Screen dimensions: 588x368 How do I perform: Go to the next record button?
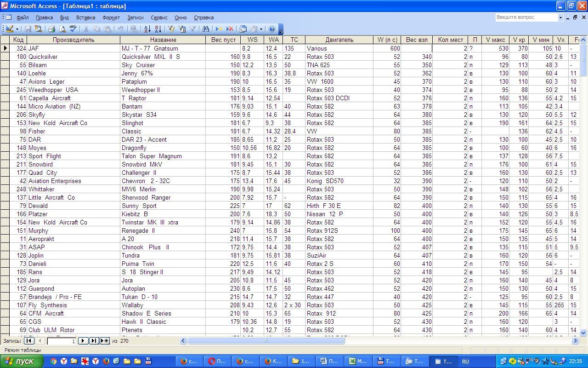pyautogui.click(x=83, y=341)
